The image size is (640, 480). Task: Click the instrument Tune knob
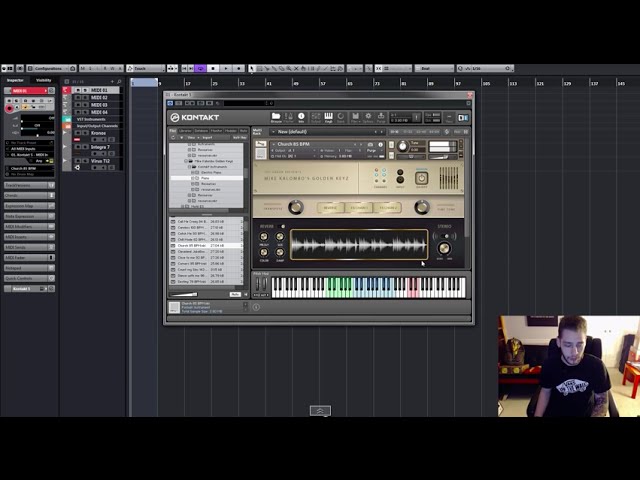coord(402,146)
